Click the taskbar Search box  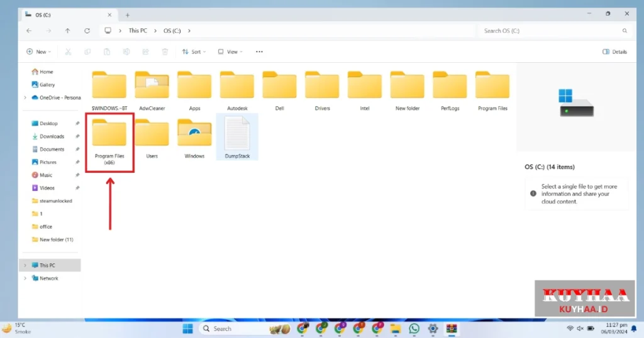[246, 329]
